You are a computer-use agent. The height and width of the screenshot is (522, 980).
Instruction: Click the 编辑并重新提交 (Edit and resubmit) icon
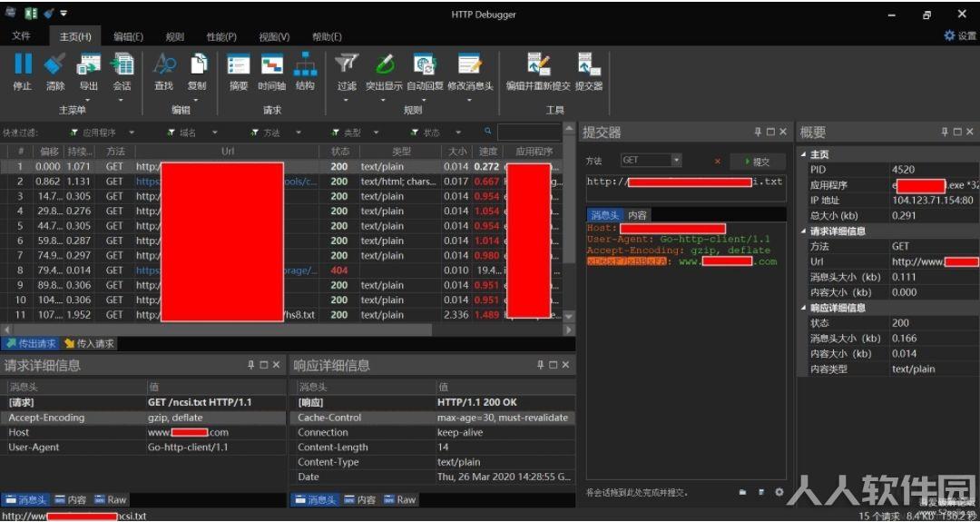(538, 64)
